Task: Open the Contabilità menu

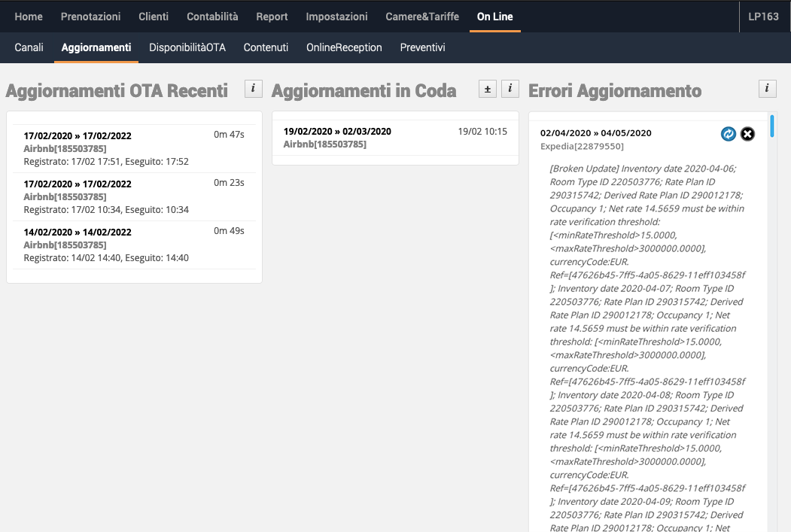Action: [212, 17]
